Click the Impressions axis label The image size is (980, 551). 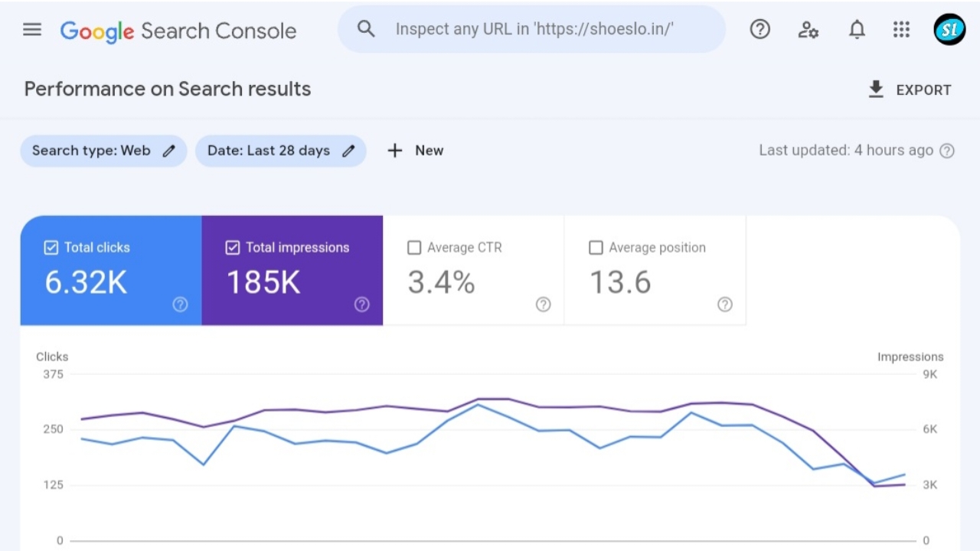(910, 357)
